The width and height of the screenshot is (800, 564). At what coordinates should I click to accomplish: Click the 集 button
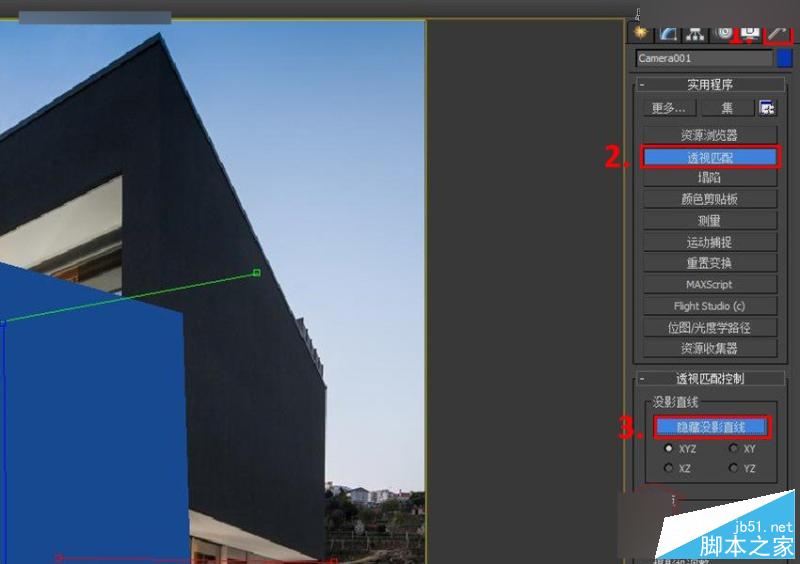tap(727, 108)
